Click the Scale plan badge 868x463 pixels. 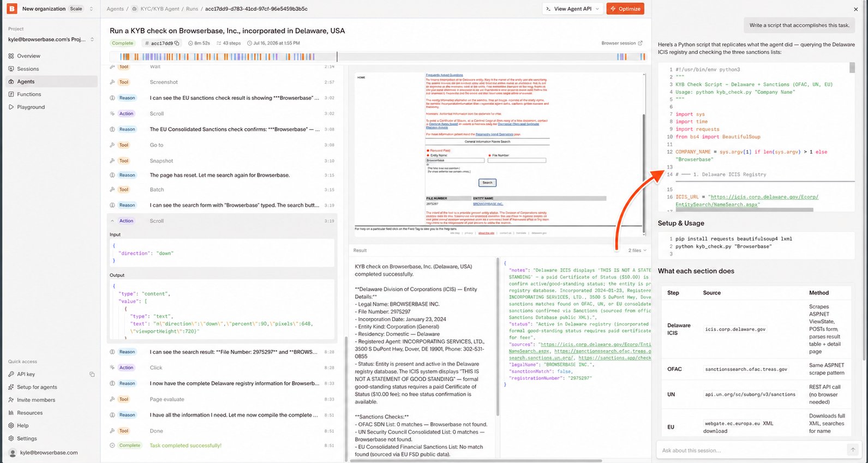76,9
